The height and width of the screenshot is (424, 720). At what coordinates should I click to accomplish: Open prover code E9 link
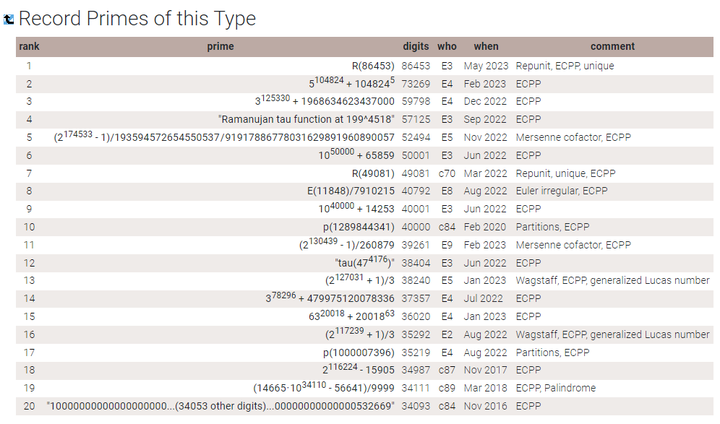447,245
